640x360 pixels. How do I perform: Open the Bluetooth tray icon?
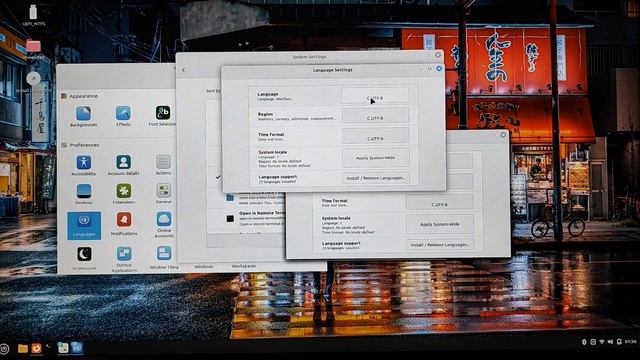point(584,342)
